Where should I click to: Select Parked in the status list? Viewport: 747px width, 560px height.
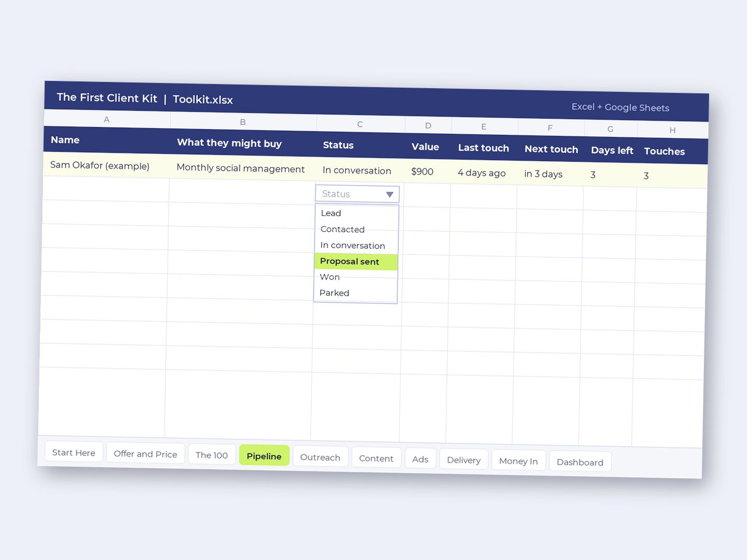tap(355, 293)
